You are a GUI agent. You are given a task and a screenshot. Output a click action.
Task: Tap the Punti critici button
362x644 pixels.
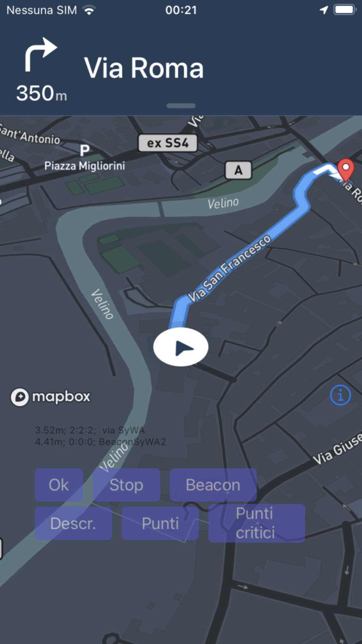(257, 523)
